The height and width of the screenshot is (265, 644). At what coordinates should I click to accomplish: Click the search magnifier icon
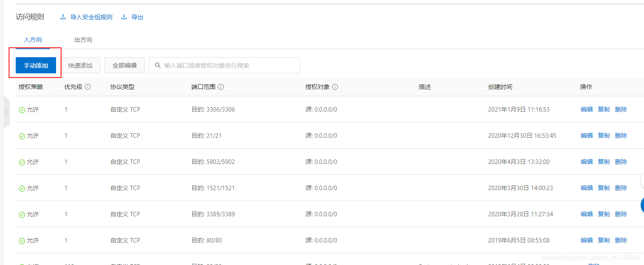click(x=158, y=65)
